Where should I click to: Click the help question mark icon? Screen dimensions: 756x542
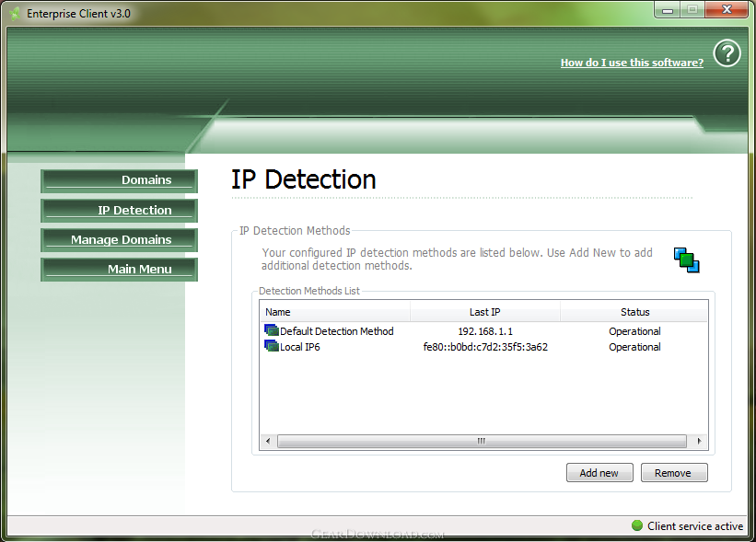[727, 53]
